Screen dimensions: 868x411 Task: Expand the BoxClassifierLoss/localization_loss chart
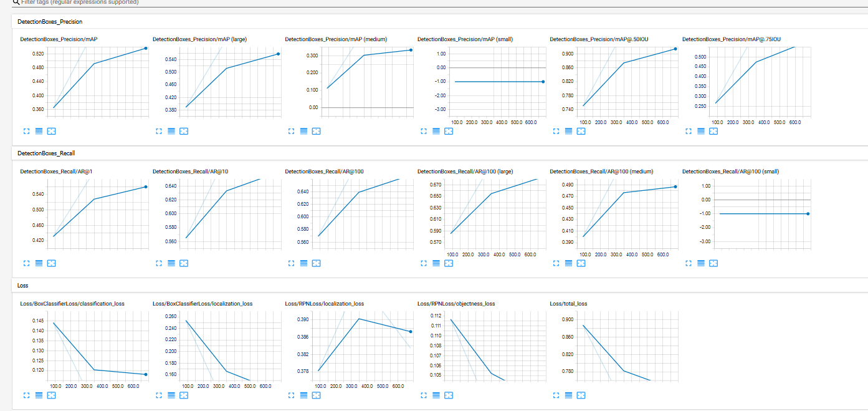click(x=159, y=395)
